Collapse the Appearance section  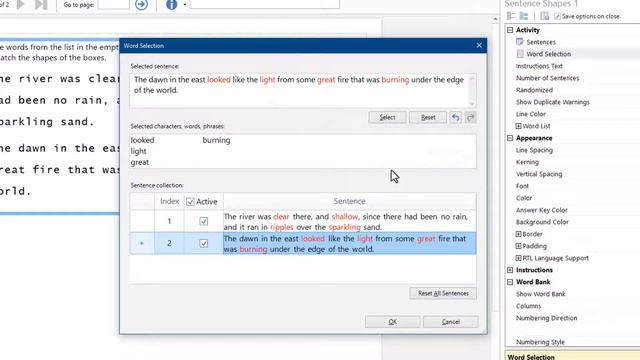click(x=510, y=138)
